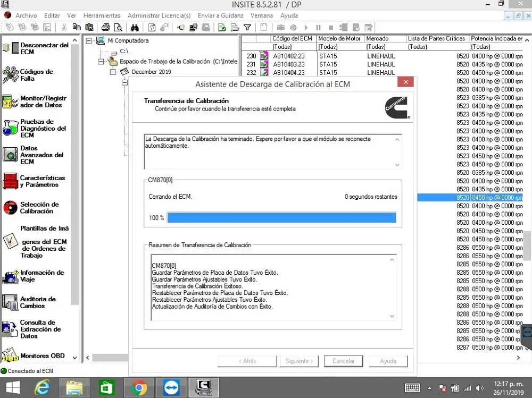Open Monitor/Registrador de Datos in the sidebar
The width and height of the screenshot is (532, 398).
pos(35,101)
